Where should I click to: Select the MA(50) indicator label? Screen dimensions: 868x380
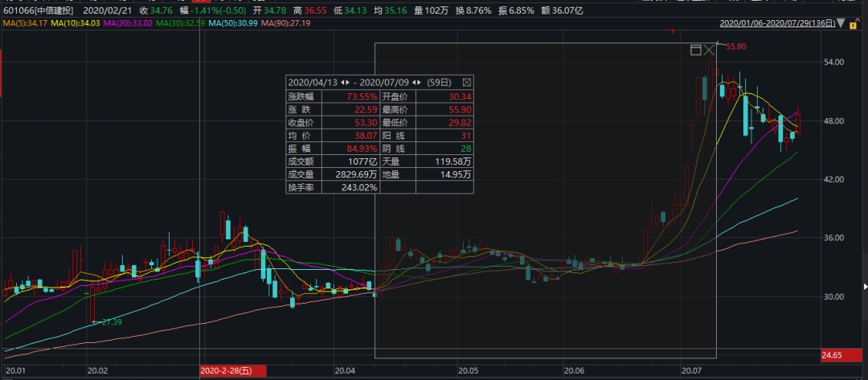pos(232,22)
